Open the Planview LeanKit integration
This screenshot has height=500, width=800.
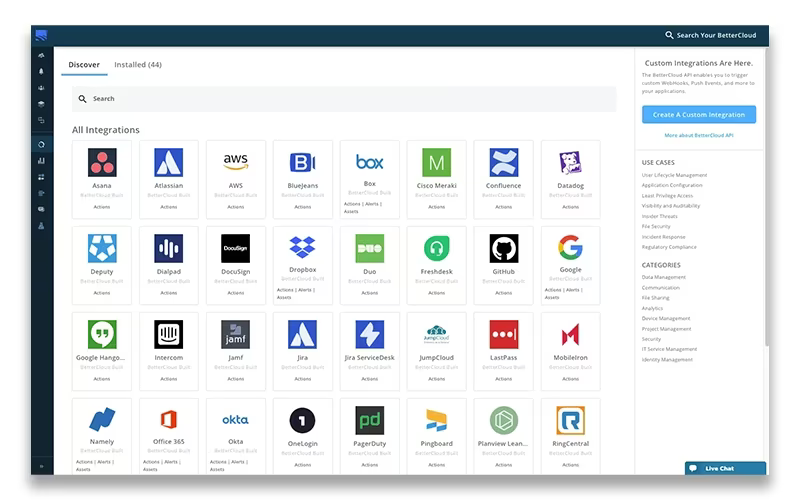coord(503,437)
